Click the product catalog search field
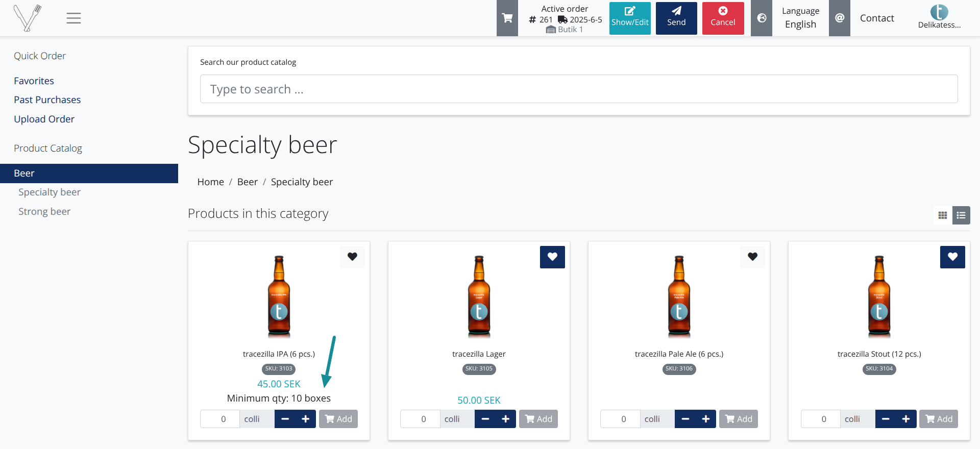980x449 pixels. click(578, 89)
